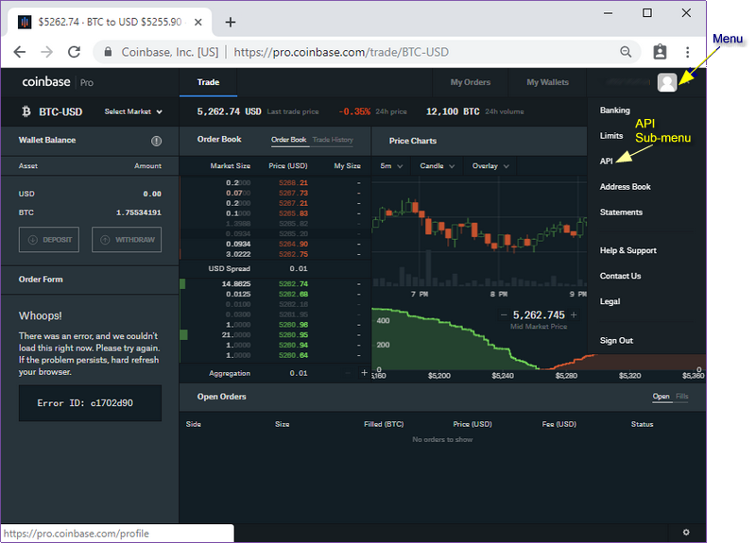Click the Deposit button
Screen dimensions: 756x543
[x=49, y=240]
